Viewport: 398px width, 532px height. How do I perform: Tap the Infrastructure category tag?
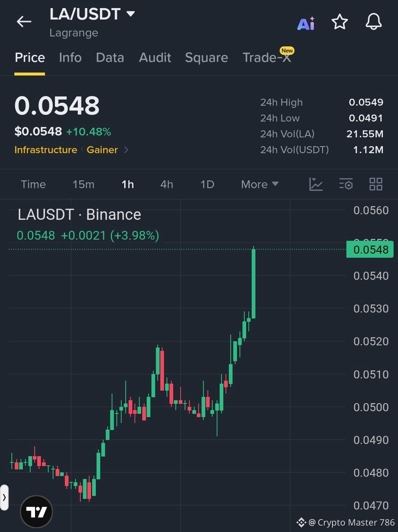click(x=46, y=150)
